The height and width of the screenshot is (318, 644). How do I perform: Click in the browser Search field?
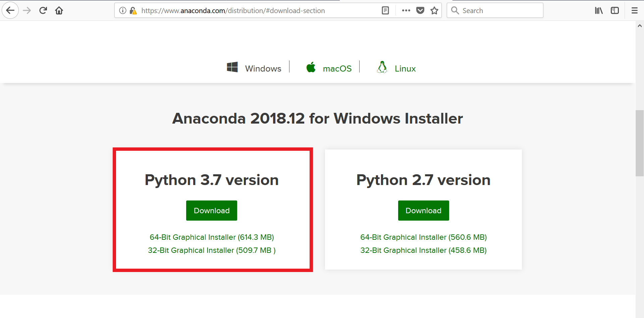(x=500, y=10)
